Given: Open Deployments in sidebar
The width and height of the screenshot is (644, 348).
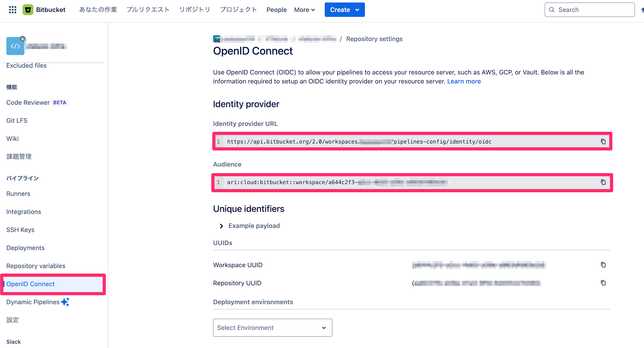Looking at the screenshot, I should (25, 248).
